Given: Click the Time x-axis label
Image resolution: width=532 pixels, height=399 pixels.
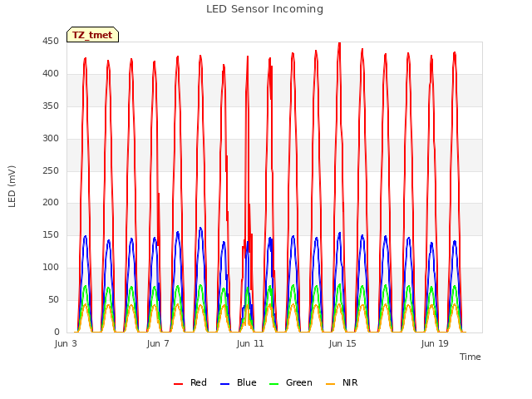Looking at the screenshot, I should (x=470, y=357).
